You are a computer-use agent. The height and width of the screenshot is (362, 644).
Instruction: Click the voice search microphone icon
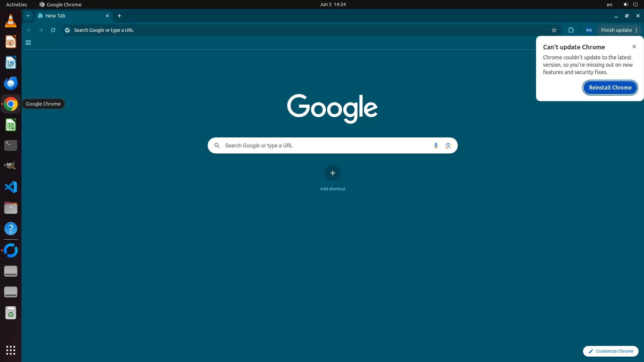coord(435,145)
